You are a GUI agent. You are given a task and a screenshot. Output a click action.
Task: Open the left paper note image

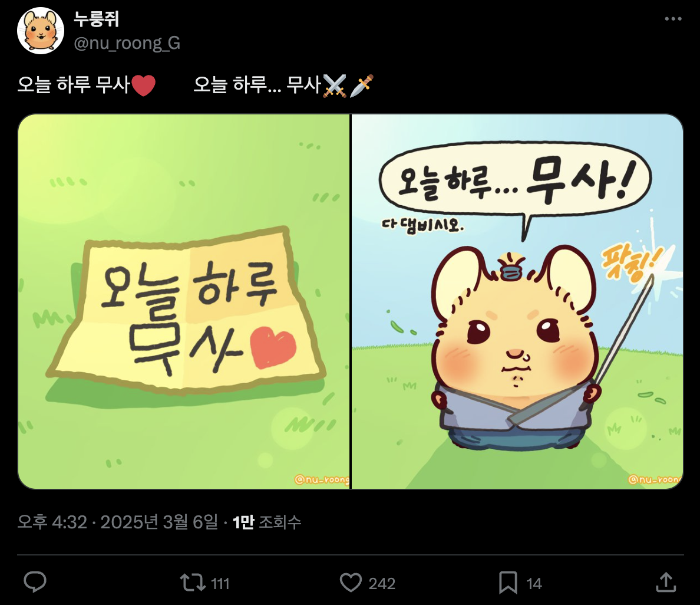tap(184, 301)
